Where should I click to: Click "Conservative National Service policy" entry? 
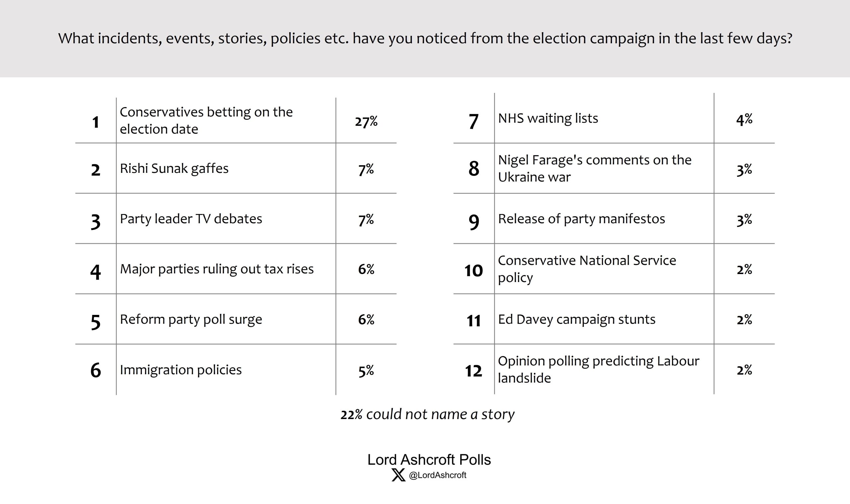[587, 269]
